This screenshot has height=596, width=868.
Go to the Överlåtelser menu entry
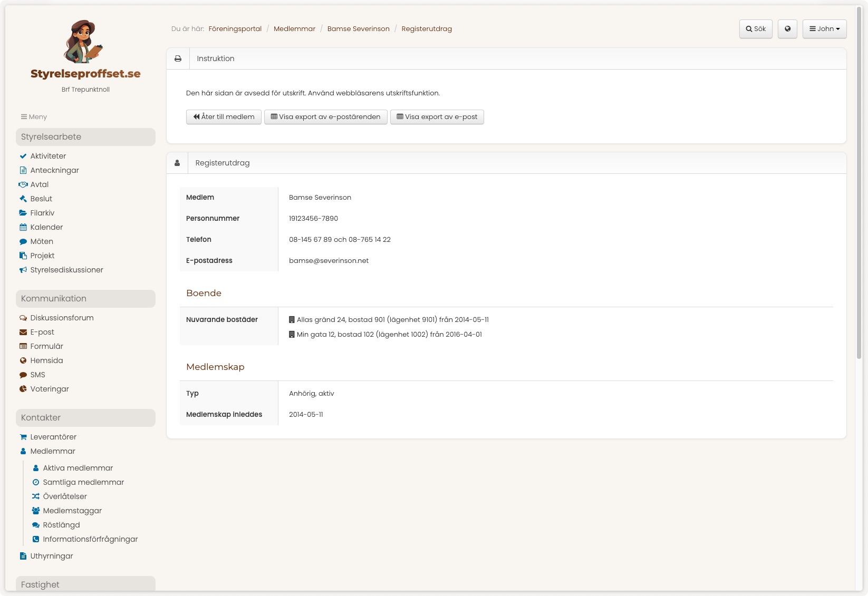coord(65,496)
